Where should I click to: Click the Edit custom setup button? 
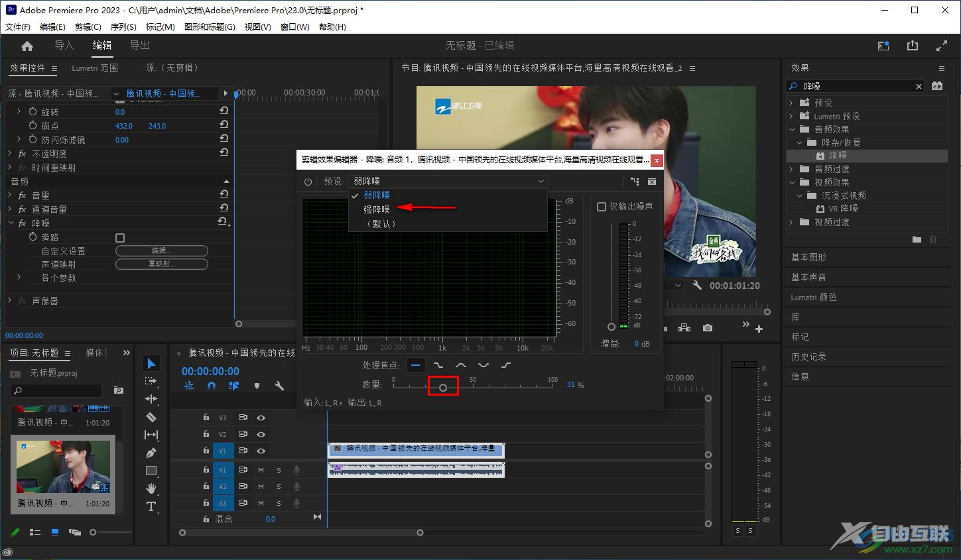pos(162,251)
